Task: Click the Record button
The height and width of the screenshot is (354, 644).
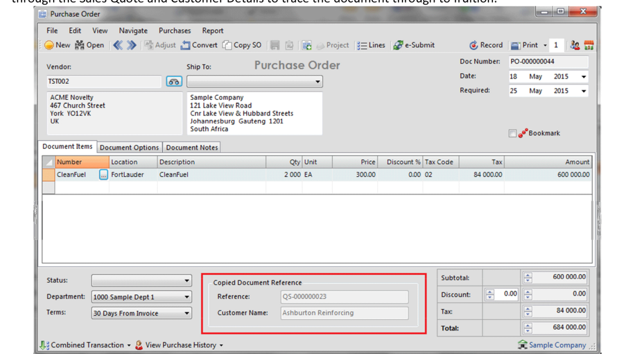Action: coord(486,45)
